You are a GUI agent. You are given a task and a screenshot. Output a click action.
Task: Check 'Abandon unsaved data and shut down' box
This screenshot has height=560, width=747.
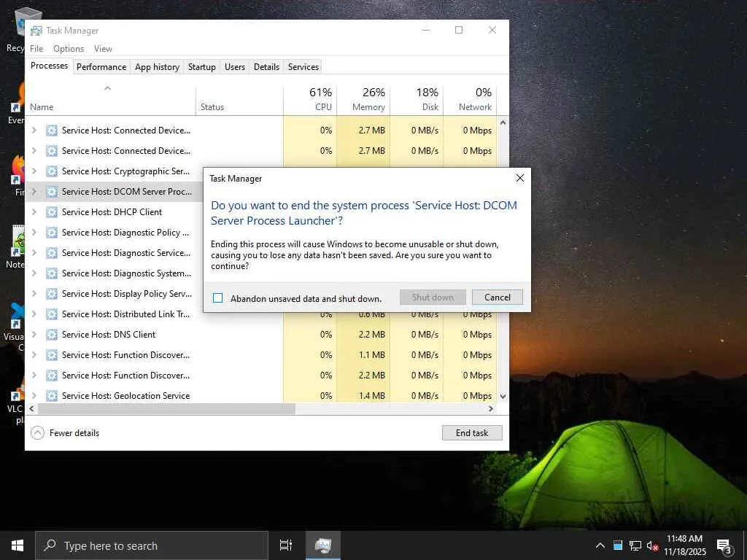click(217, 298)
